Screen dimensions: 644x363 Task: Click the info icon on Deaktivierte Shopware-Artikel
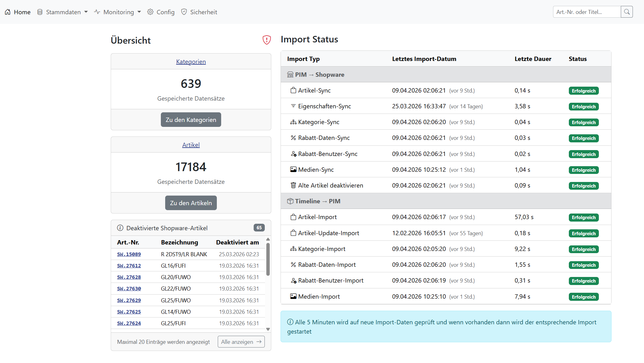coord(120,228)
